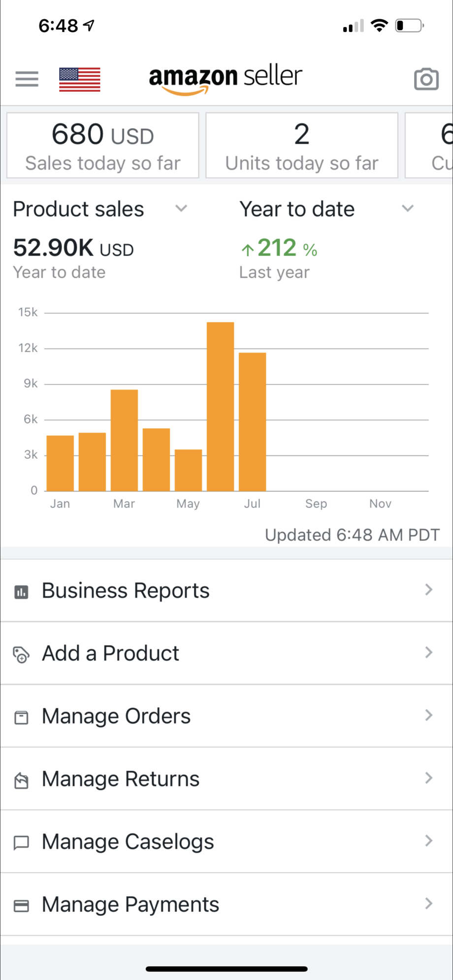Tap the Manage Payments card icon
Viewport: 453px width, 980px height.
click(21, 906)
